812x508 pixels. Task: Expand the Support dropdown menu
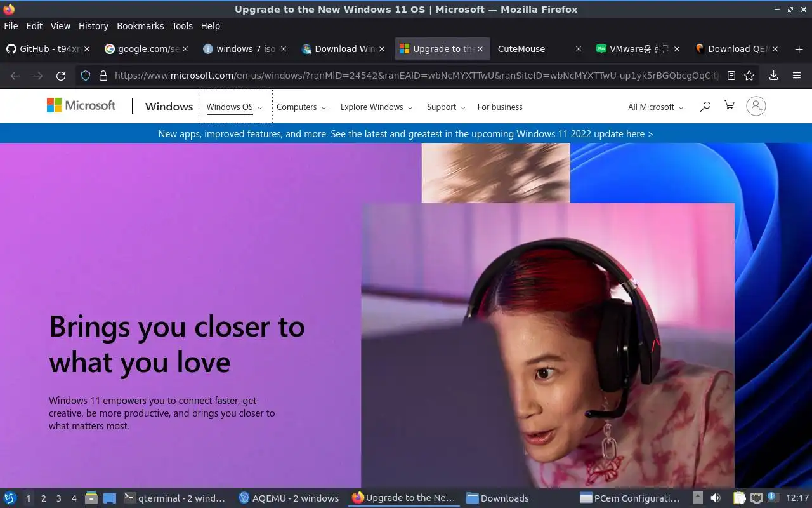tap(446, 107)
